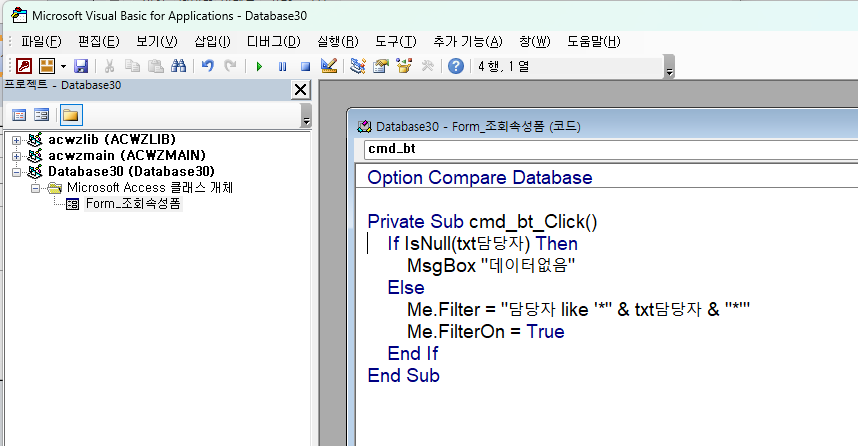Open the 삽입(I) menu
This screenshot has height=446, width=858.
[212, 42]
